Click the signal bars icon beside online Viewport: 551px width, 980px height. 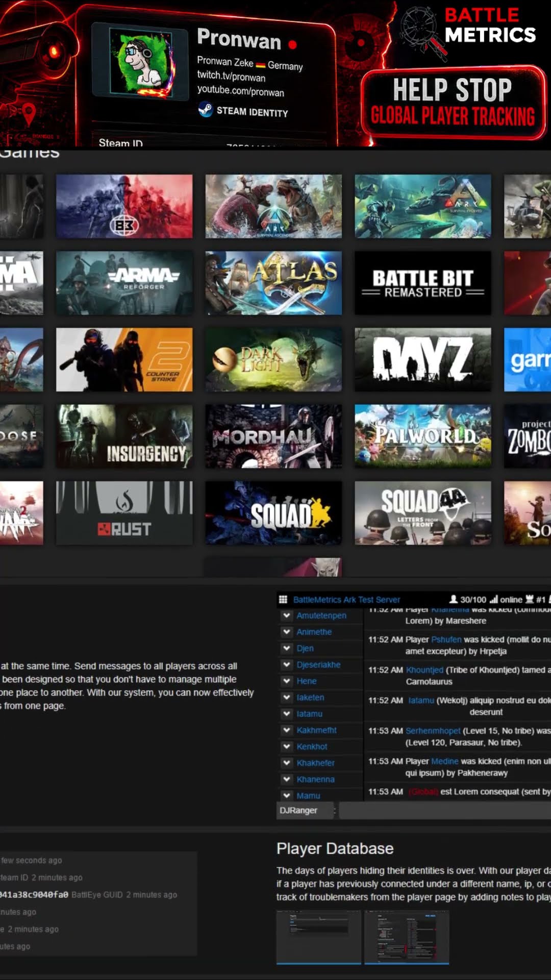493,599
